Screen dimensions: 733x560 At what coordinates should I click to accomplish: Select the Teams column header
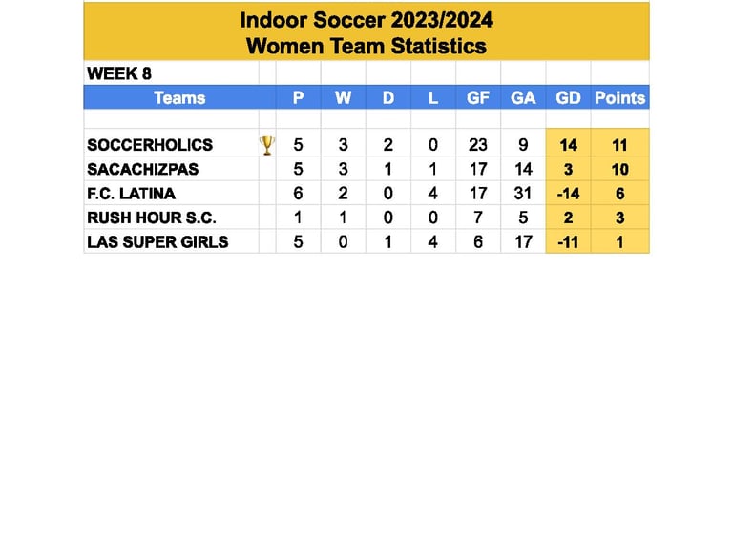(180, 97)
